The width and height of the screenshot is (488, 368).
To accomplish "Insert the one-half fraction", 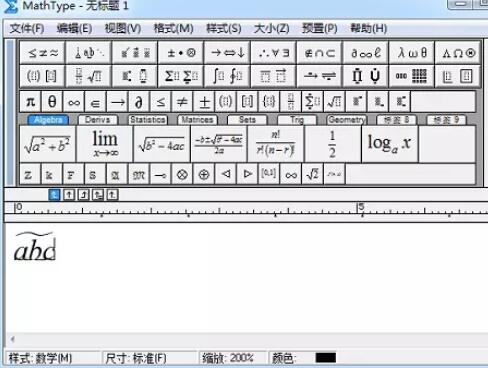I will tap(332, 144).
